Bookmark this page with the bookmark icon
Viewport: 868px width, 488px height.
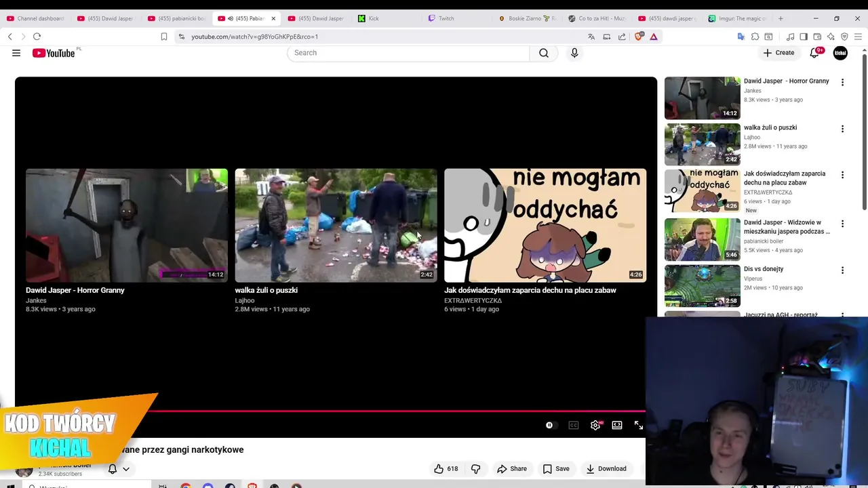coord(164,37)
